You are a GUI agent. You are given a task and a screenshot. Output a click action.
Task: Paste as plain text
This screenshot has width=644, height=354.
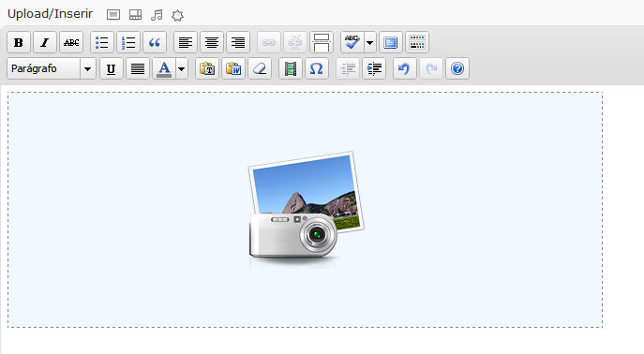(x=207, y=68)
